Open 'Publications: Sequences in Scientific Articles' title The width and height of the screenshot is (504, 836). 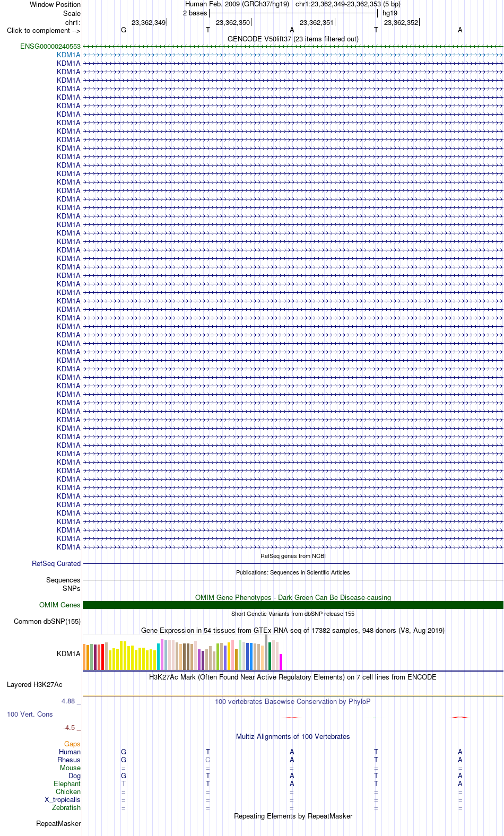[x=293, y=573]
